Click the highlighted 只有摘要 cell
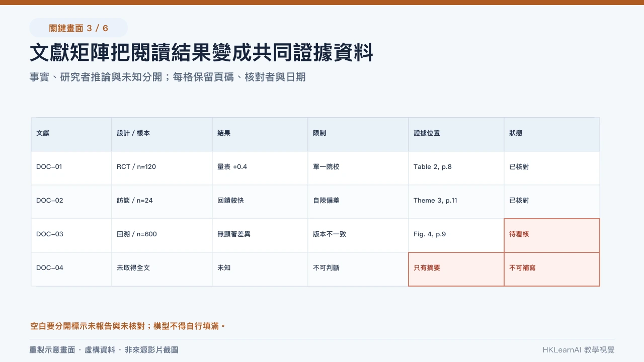The height and width of the screenshot is (362, 644). pyautogui.click(x=456, y=269)
